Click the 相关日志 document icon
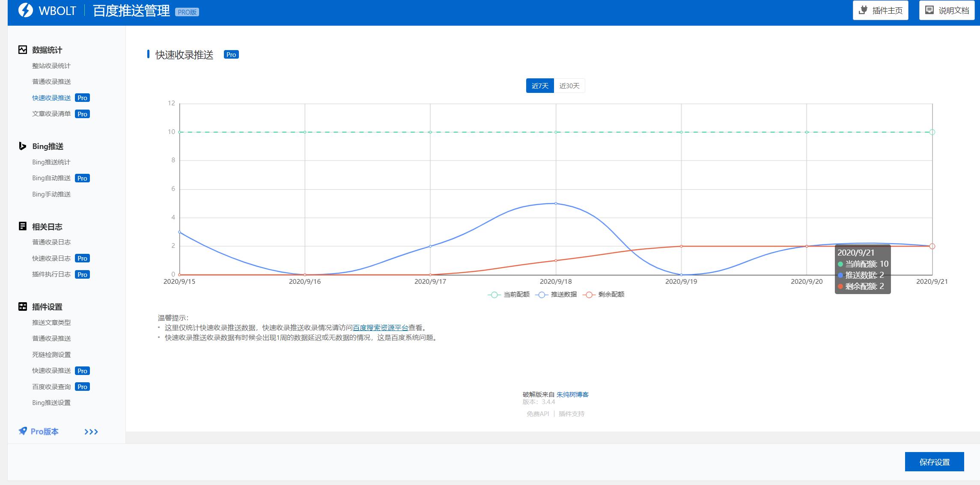The width and height of the screenshot is (980, 485). point(23,226)
